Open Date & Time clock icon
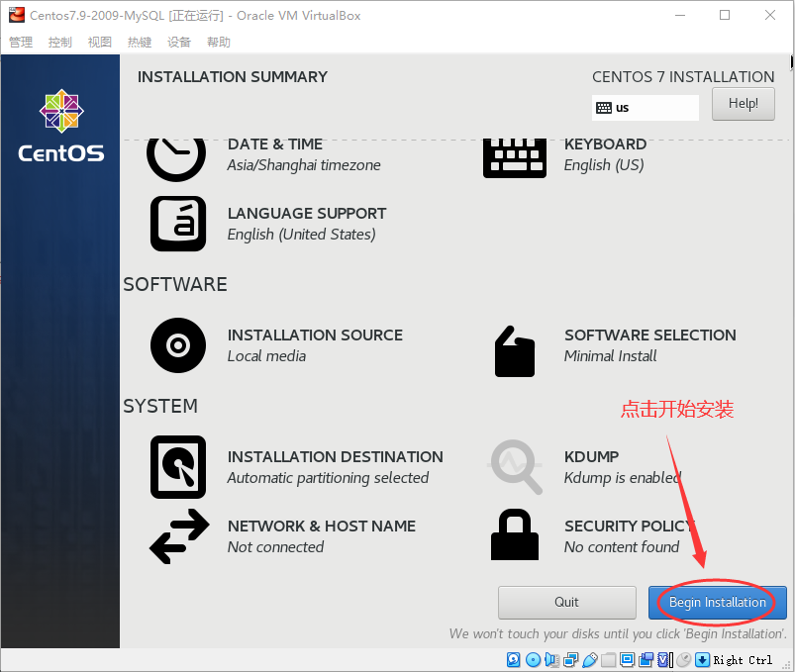 pos(176,158)
